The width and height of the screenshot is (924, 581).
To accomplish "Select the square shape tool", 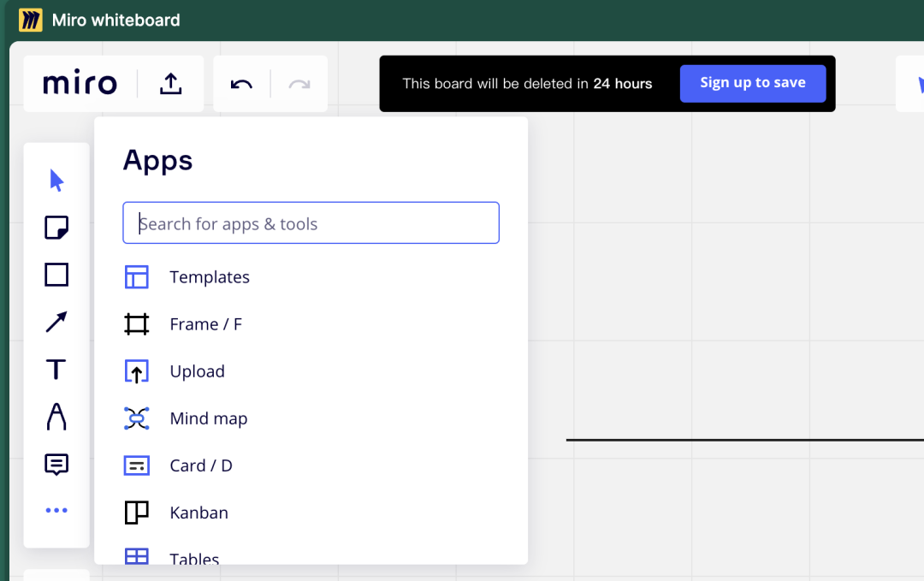I will 56,275.
